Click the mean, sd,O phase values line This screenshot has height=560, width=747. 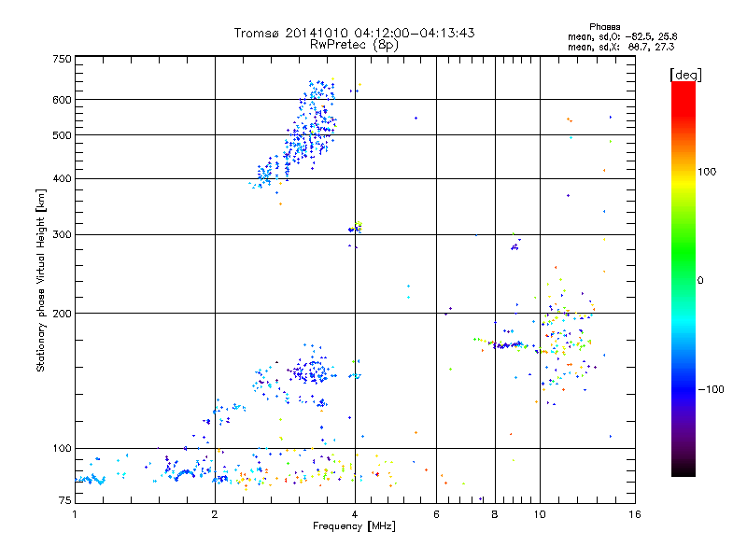pos(622,36)
